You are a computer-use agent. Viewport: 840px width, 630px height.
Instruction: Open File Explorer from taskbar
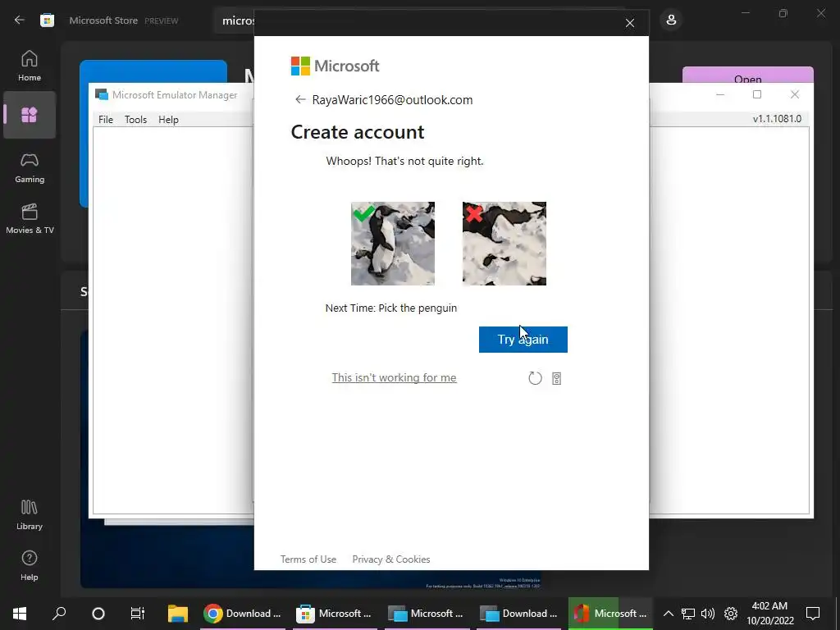pos(178,614)
